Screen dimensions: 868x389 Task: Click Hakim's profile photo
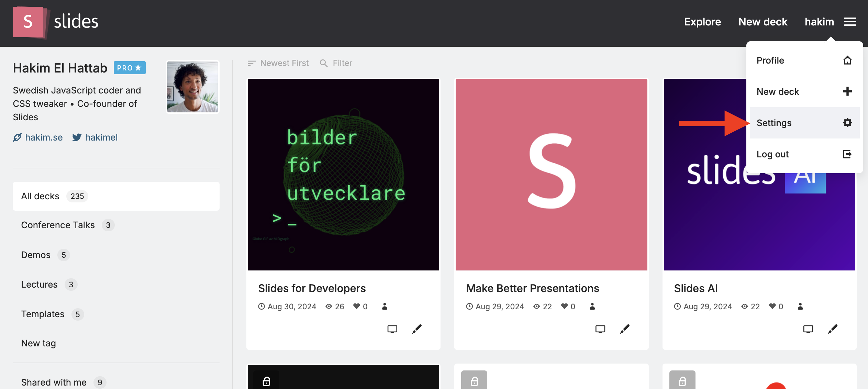tap(193, 87)
